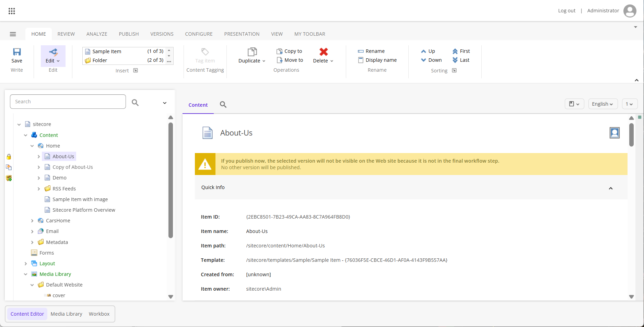Switch to the ANALYZE ribbon tab

pyautogui.click(x=97, y=34)
